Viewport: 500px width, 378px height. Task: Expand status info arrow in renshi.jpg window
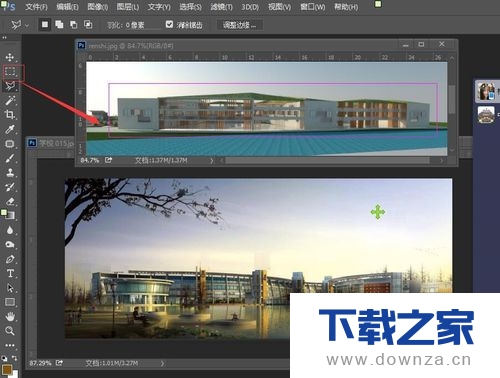point(212,161)
